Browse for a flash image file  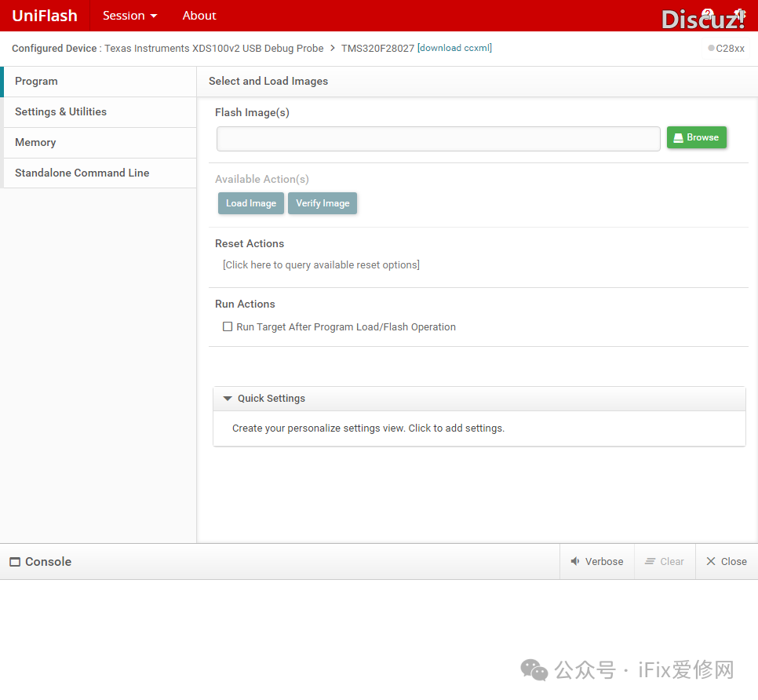[696, 137]
